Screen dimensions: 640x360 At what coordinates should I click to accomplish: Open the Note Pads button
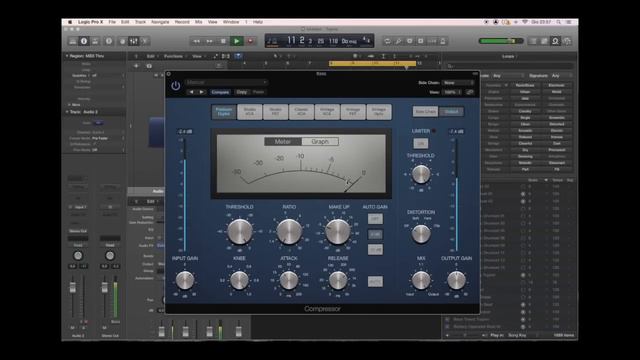click(544, 41)
